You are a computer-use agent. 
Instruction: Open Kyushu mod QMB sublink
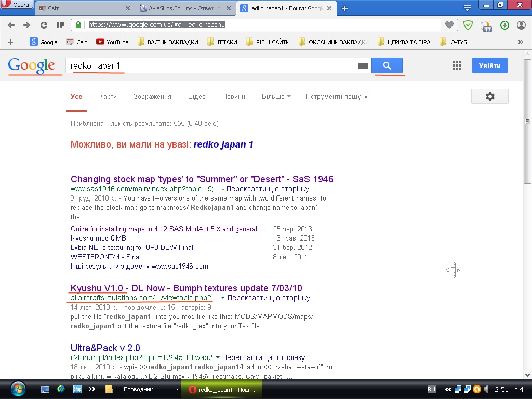click(98, 238)
